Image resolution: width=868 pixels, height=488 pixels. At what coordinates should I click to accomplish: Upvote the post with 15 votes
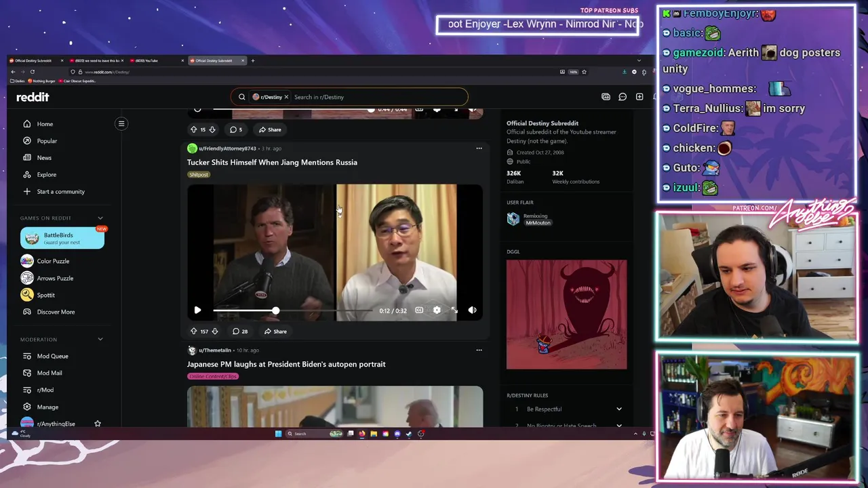tap(193, 129)
